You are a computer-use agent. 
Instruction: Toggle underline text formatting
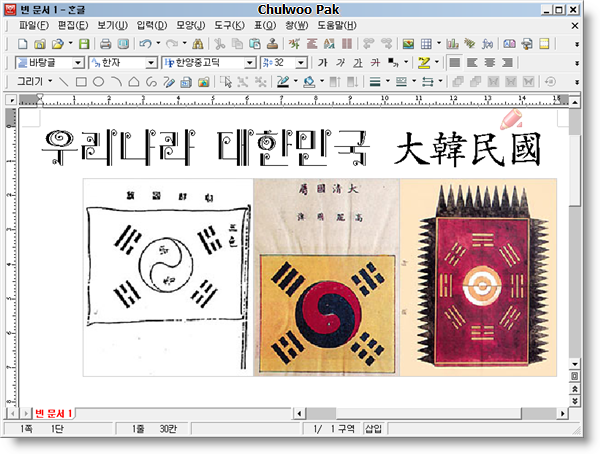coord(358,62)
